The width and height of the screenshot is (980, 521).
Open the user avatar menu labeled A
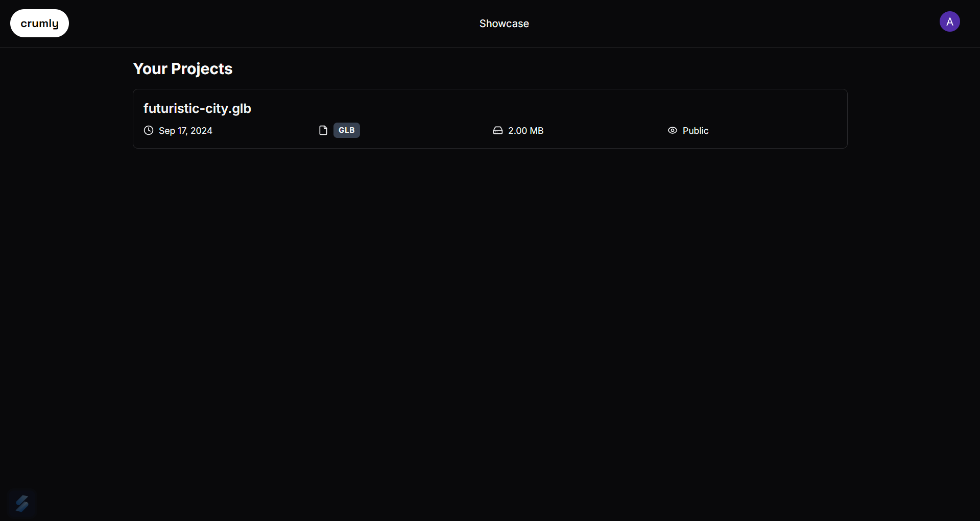point(949,21)
